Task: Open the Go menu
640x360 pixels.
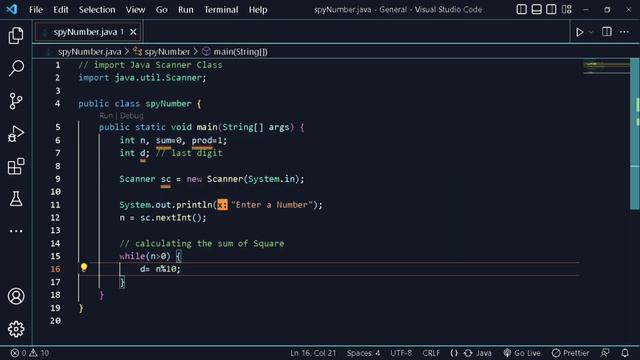Action: [x=162, y=9]
